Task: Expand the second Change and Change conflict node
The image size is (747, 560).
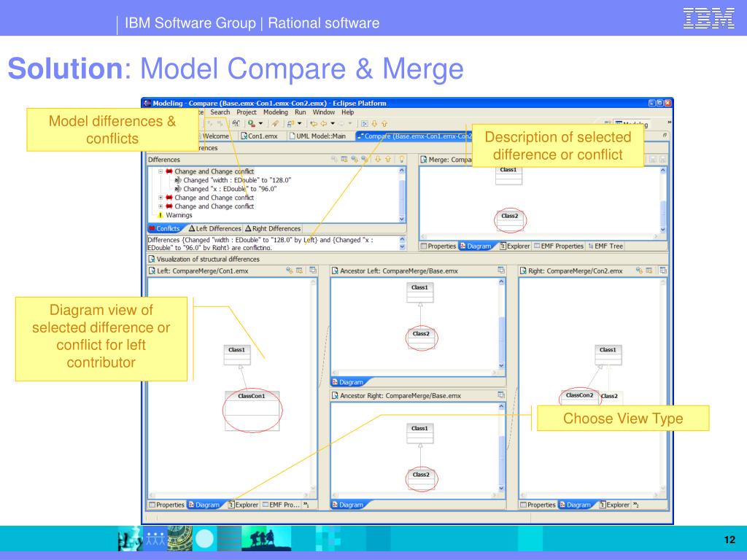Action: [x=160, y=198]
